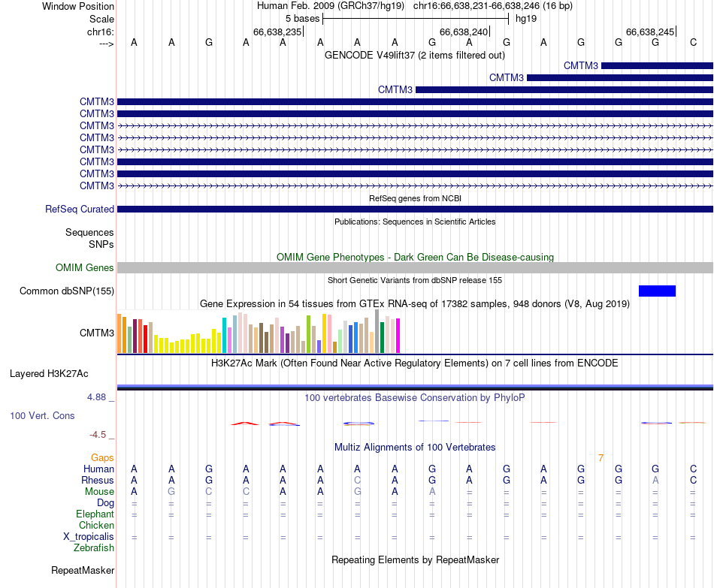
Task: Open the H3K27Ac Mark track title
Action: [415, 363]
